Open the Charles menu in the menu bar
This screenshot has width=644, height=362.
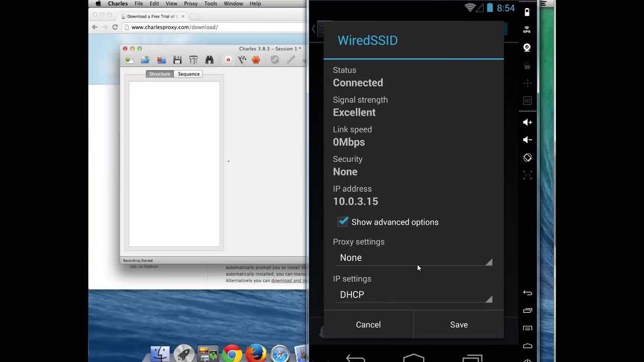118,4
